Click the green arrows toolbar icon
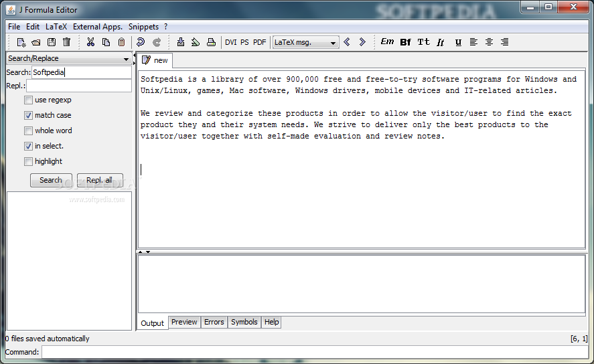The height and width of the screenshot is (364, 594). [x=196, y=42]
